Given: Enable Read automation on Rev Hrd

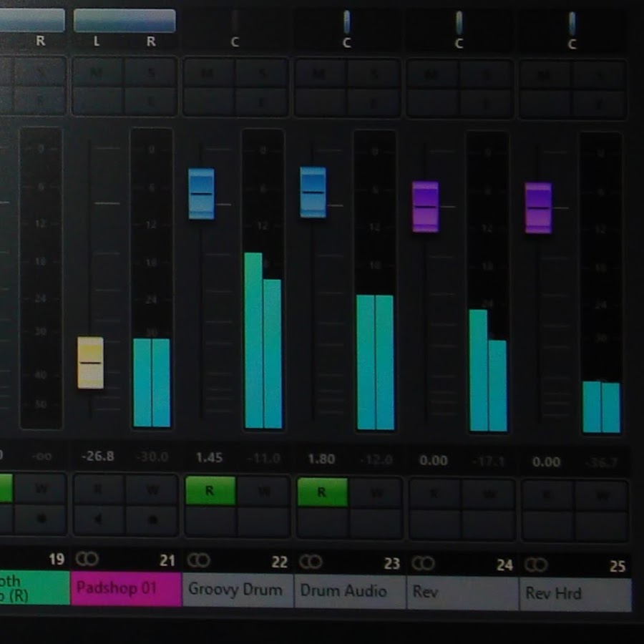Looking at the screenshot, I should 547,495.
